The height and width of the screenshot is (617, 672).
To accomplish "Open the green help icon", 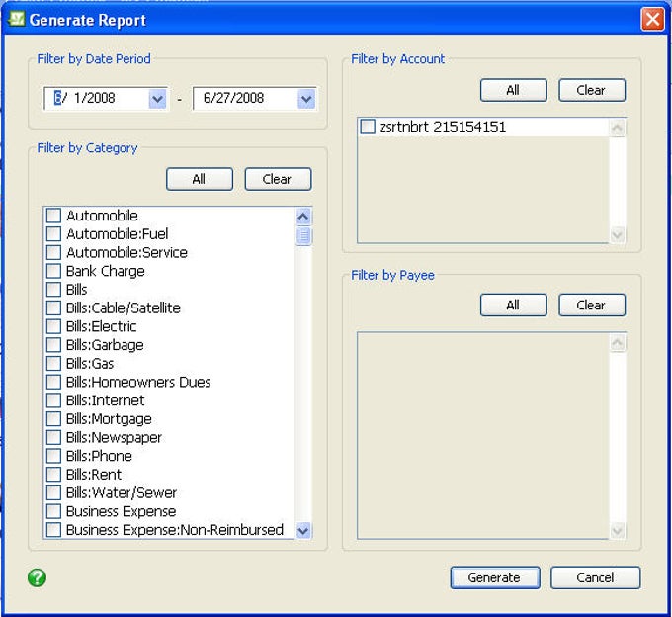I will pyautogui.click(x=37, y=577).
